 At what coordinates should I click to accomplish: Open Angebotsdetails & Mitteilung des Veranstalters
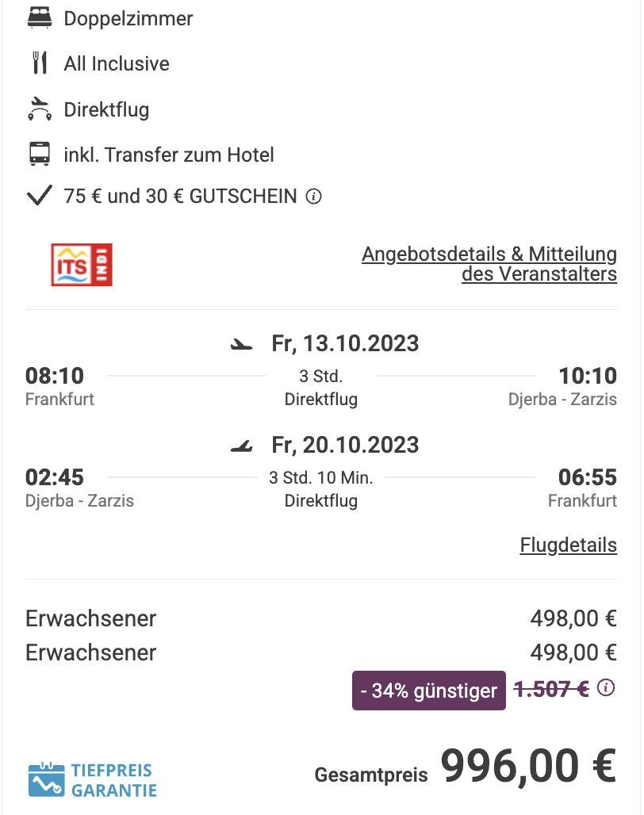(489, 264)
